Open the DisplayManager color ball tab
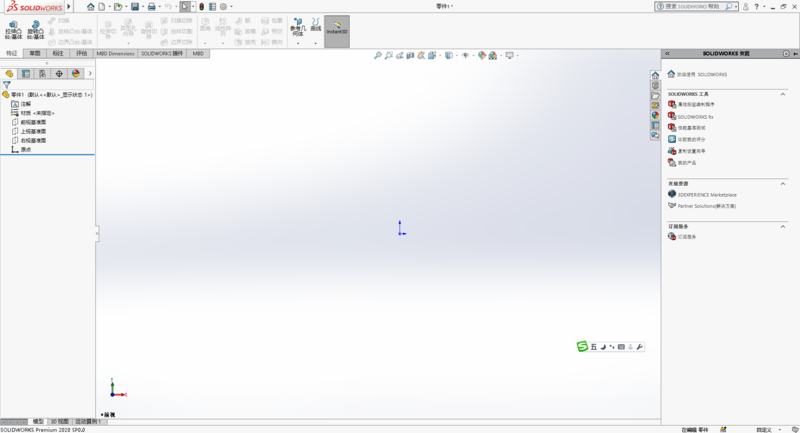 (x=75, y=73)
